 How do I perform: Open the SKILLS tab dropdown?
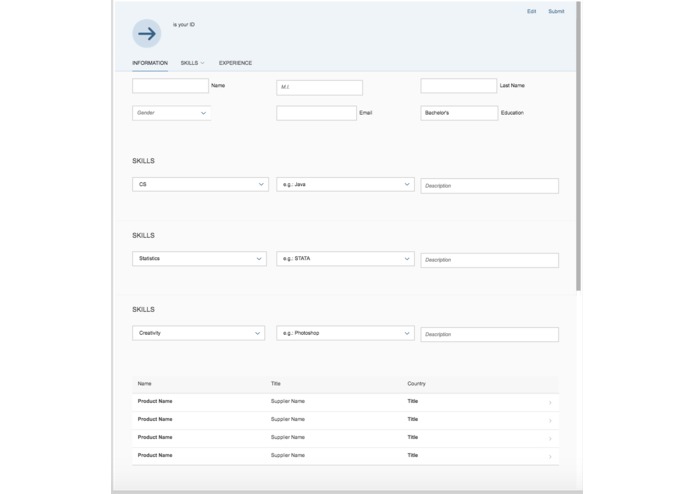point(192,63)
